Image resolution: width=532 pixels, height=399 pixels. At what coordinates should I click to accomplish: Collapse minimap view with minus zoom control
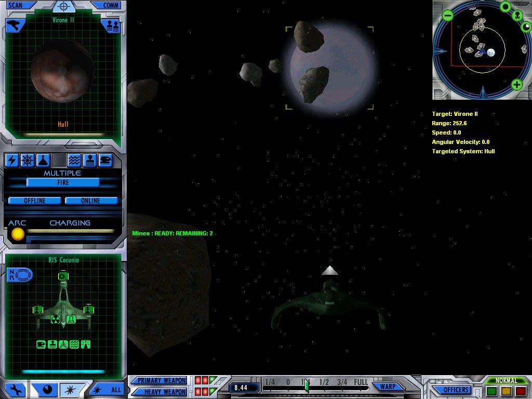[x=447, y=16]
